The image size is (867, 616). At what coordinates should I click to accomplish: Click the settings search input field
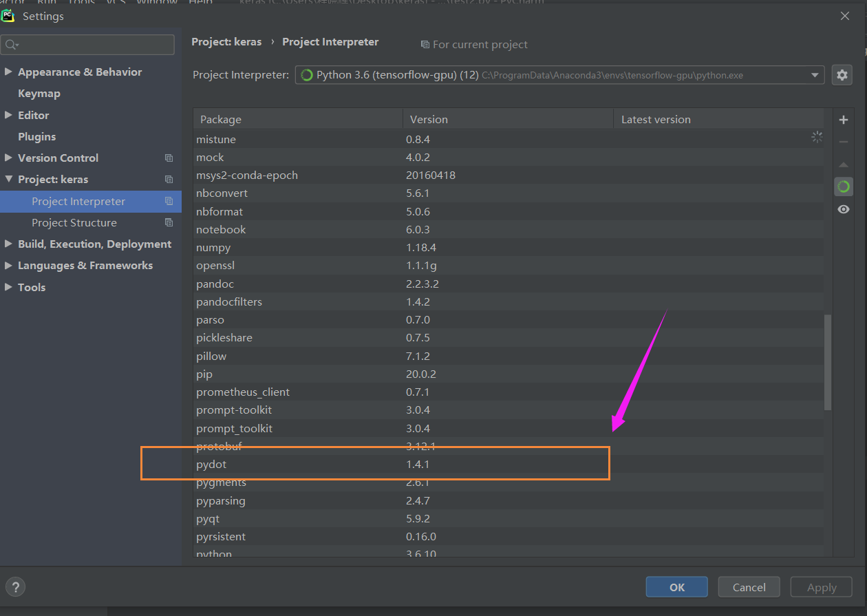[x=87, y=45]
